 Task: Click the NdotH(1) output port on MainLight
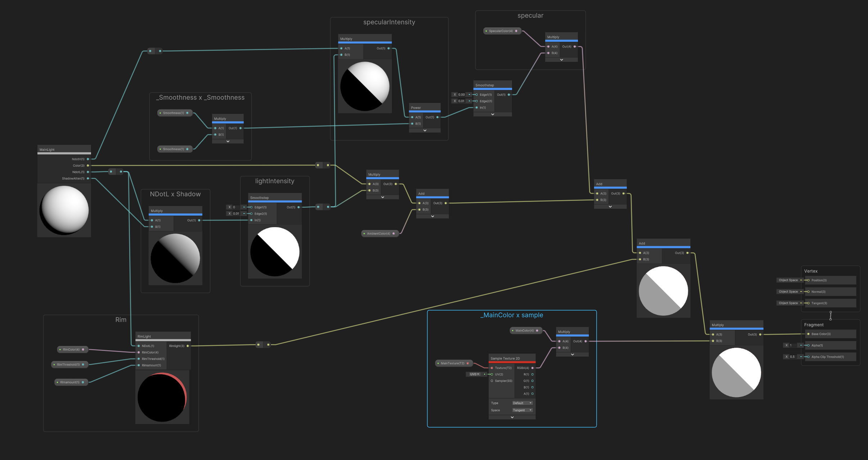[88, 159]
